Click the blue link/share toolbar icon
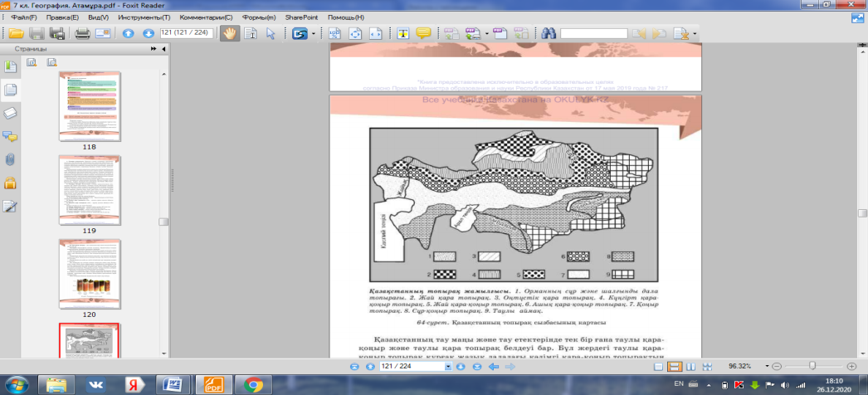The image size is (868, 395). [300, 34]
